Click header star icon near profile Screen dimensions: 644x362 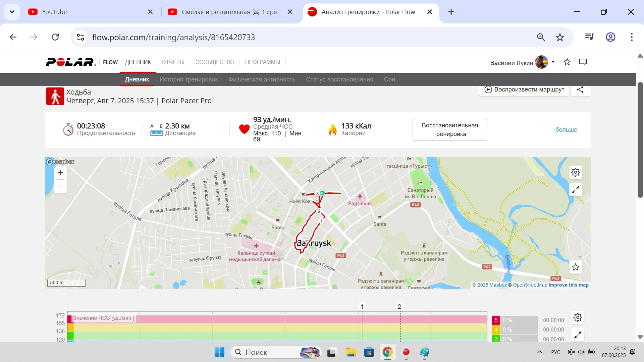click(x=567, y=62)
